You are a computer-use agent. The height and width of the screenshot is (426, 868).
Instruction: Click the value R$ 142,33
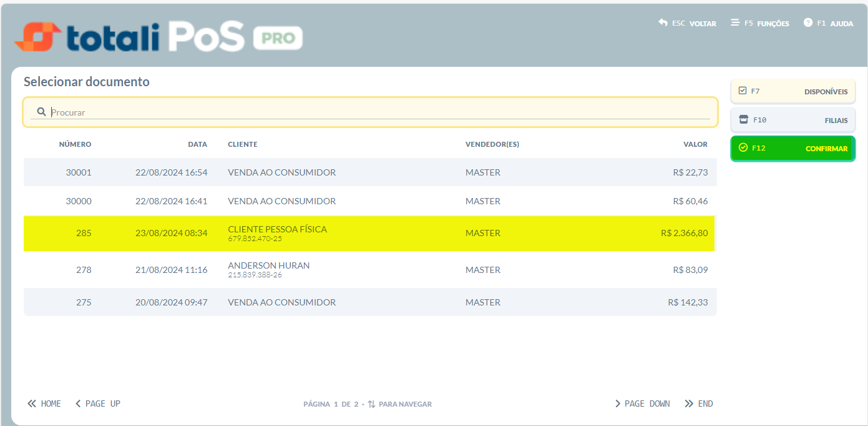(688, 302)
